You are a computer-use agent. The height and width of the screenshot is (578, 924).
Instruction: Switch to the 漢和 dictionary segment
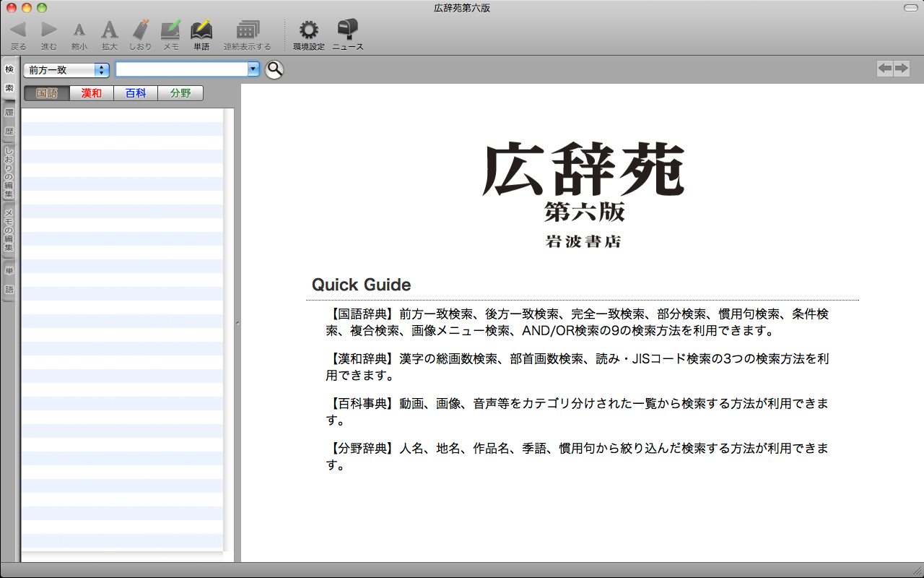pos(92,93)
